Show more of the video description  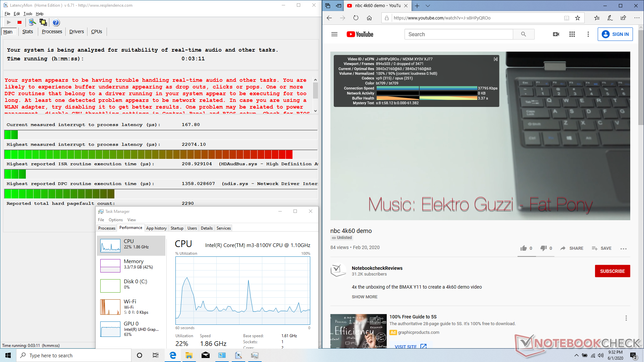click(x=364, y=297)
